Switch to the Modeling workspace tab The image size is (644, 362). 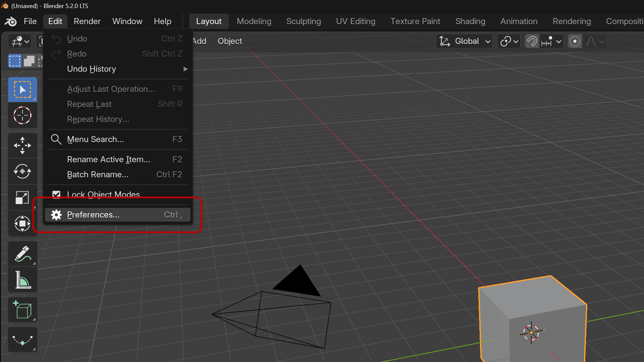(254, 21)
